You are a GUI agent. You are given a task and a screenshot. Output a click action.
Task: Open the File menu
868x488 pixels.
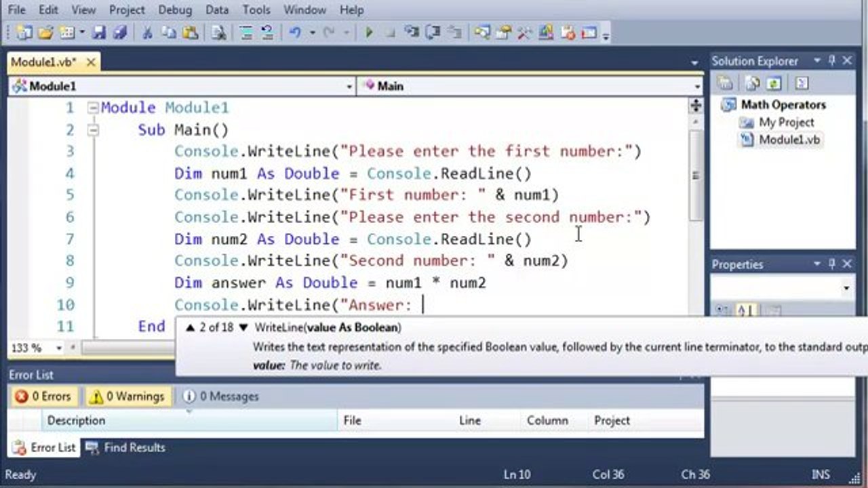point(16,10)
